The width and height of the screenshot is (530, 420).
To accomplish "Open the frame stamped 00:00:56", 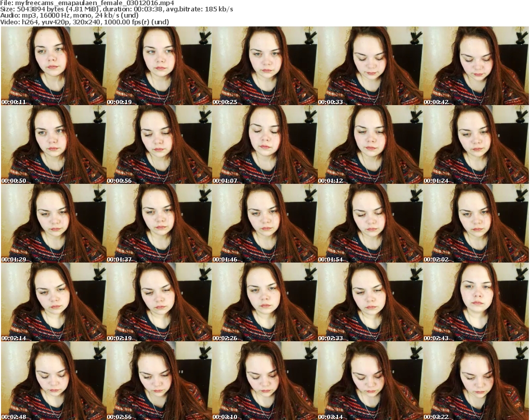I will (159, 144).
